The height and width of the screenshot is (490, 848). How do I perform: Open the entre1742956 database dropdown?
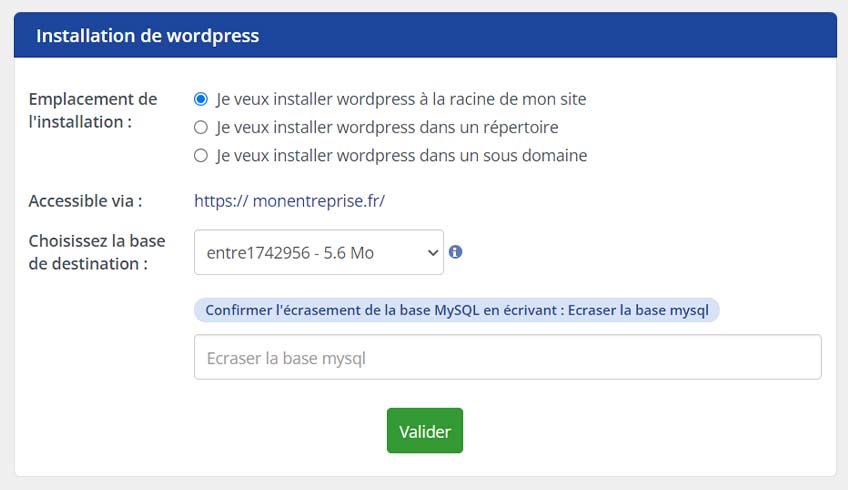click(319, 252)
